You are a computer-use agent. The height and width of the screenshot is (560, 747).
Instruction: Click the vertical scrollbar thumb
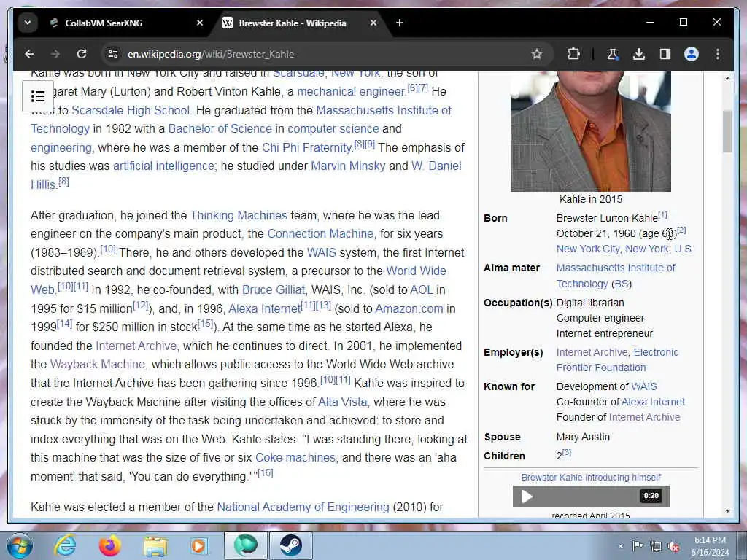click(727, 131)
